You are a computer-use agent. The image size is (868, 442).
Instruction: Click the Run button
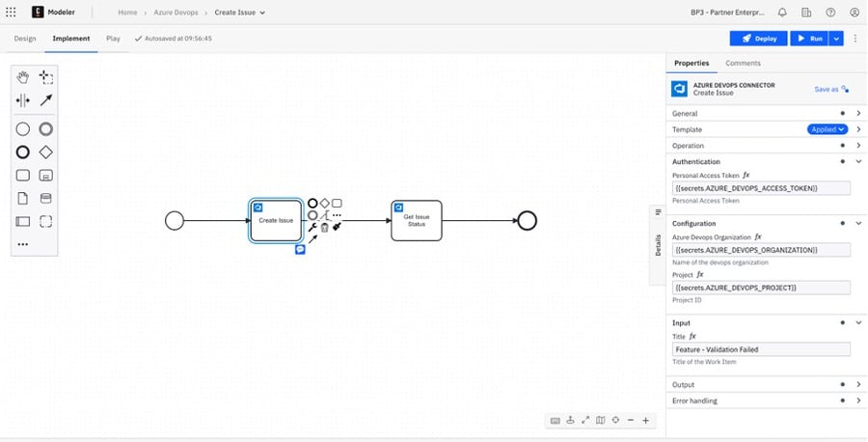click(809, 39)
